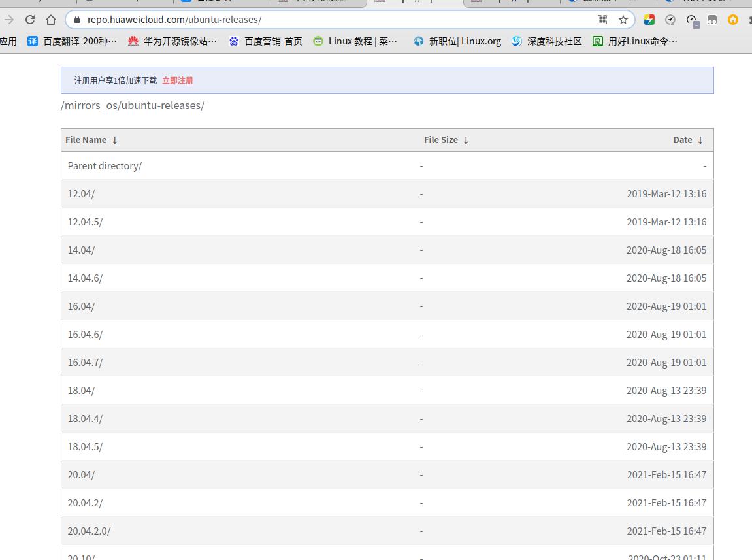
Task: Open the 百度翻译 bookmark
Action: 72,41
